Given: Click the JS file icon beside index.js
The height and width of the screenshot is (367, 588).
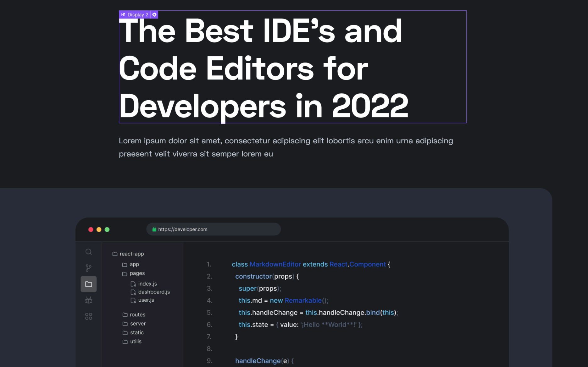Looking at the screenshot, I should (x=133, y=283).
